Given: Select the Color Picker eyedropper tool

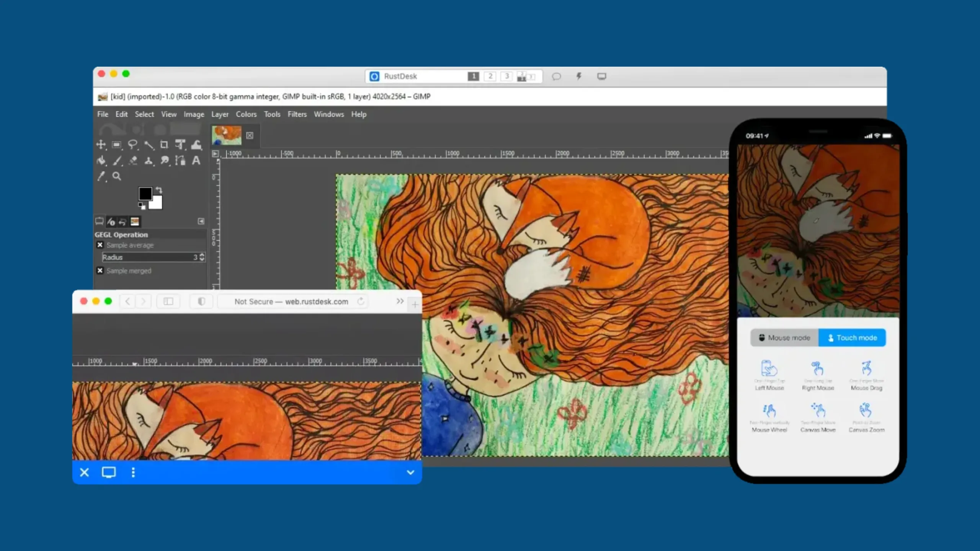Looking at the screenshot, I should click(x=101, y=176).
